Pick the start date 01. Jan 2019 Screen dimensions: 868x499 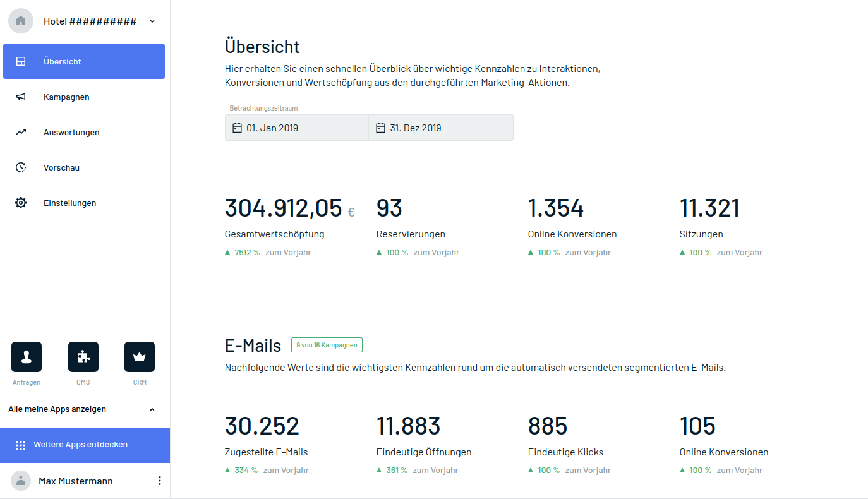click(x=296, y=128)
